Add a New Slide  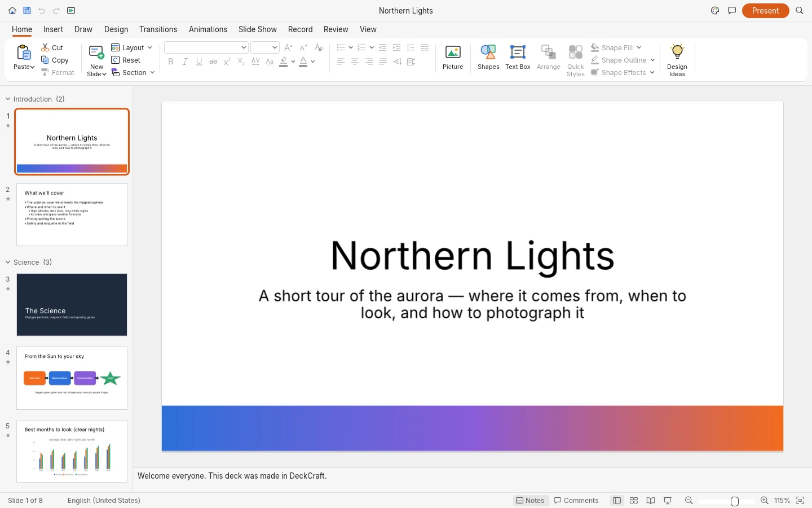(96, 60)
